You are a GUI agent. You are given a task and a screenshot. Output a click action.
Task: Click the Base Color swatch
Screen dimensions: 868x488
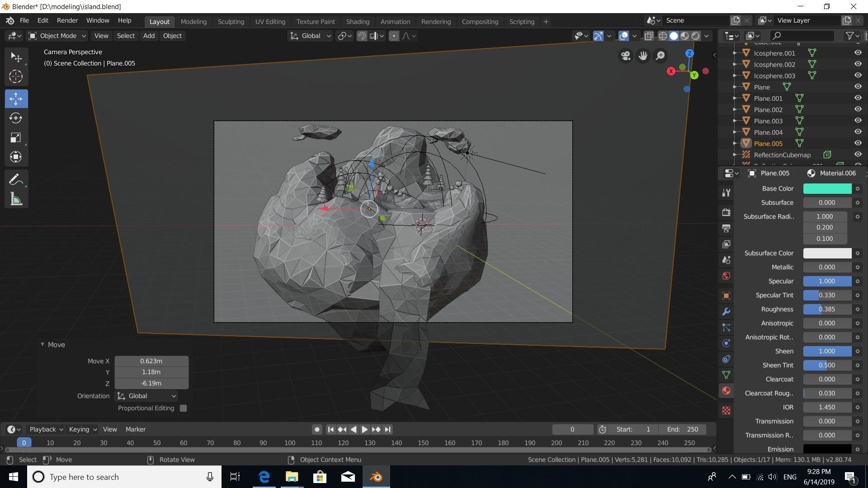coord(827,188)
